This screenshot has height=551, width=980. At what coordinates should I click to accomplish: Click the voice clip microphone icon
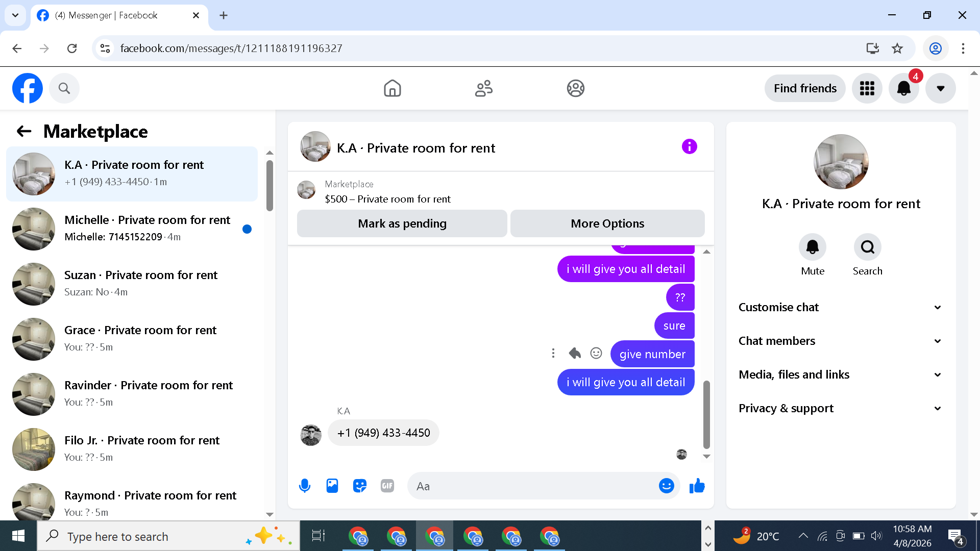click(305, 486)
